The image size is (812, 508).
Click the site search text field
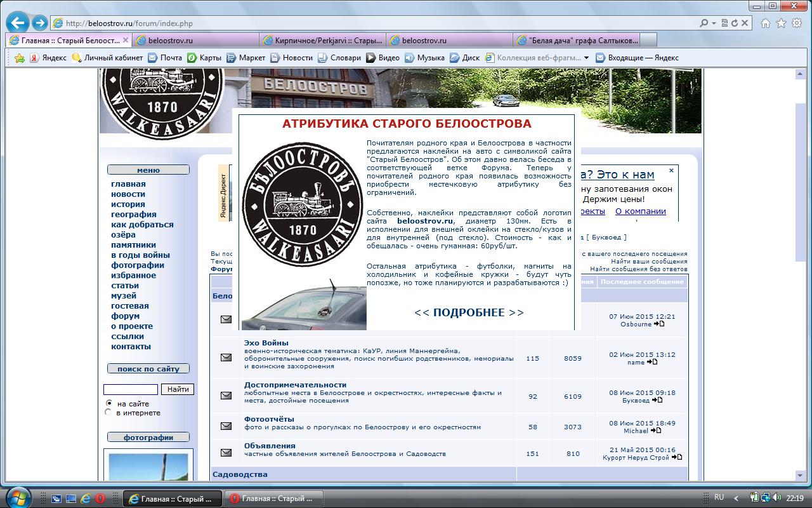coord(131,389)
